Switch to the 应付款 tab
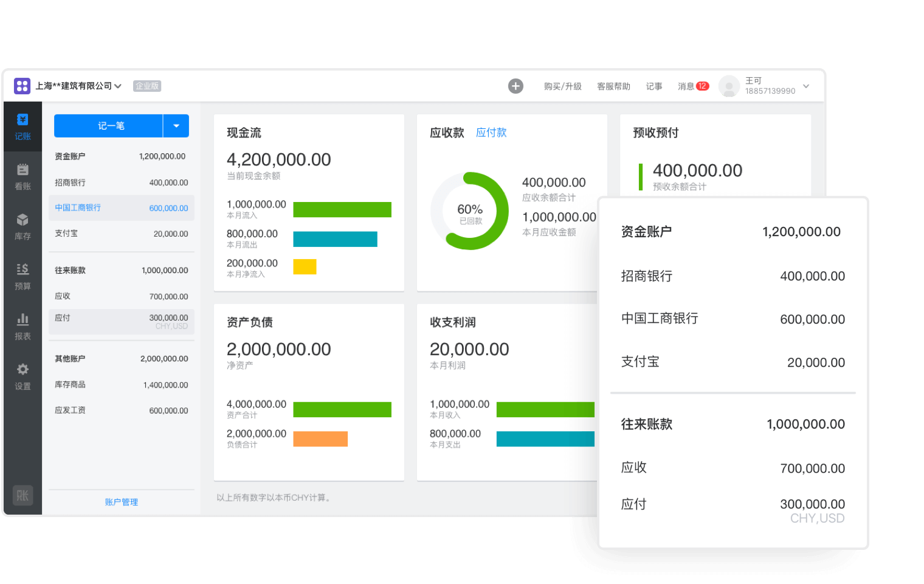The width and height of the screenshot is (924, 584). 491,133
